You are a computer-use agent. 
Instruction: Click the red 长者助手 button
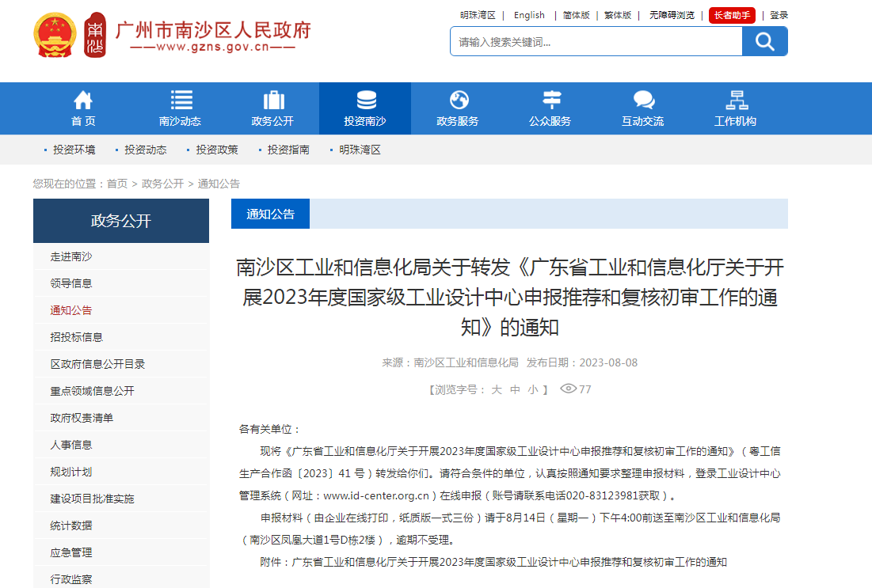click(732, 15)
